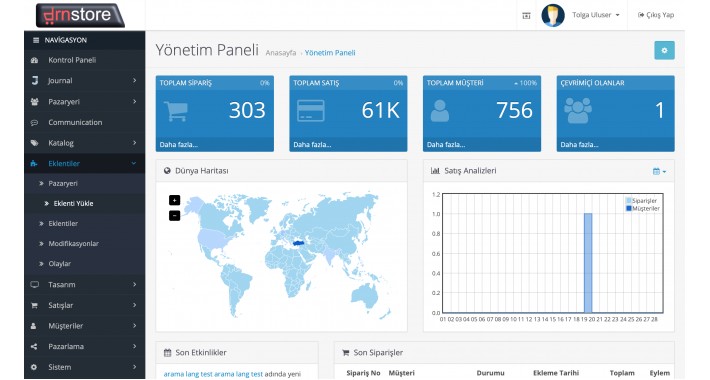710x380 pixels.
Task: Click the Tasarım monitor icon
Action: (x=34, y=285)
